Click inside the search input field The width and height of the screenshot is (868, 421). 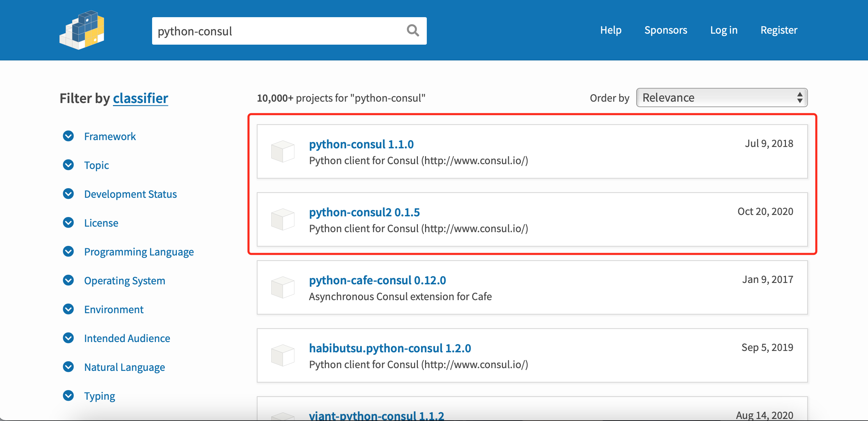[275, 31]
